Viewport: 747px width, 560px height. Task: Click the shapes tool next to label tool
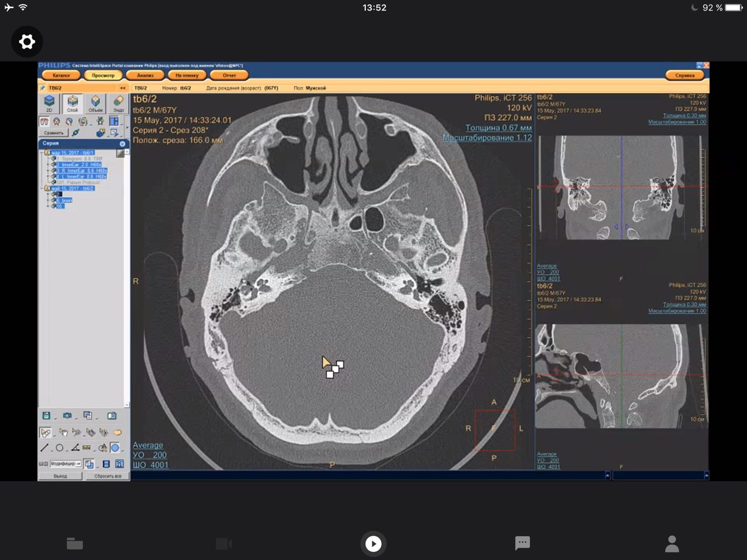tap(103, 448)
